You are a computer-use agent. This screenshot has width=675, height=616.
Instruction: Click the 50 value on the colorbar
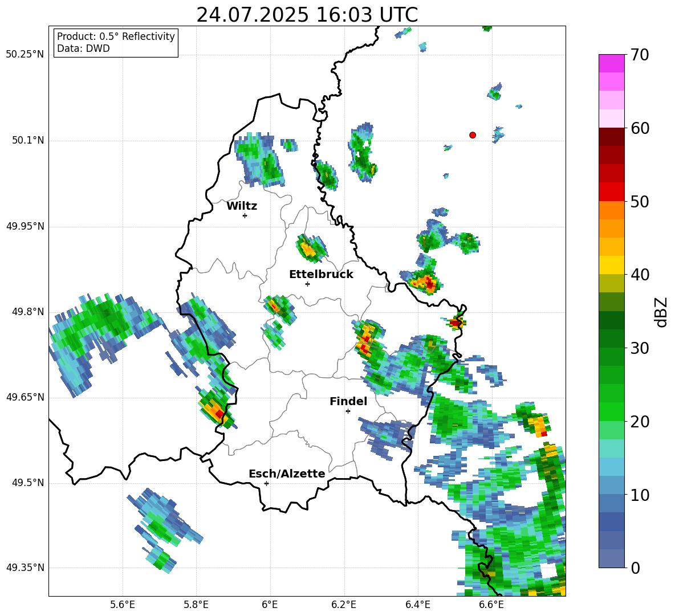coord(640,201)
